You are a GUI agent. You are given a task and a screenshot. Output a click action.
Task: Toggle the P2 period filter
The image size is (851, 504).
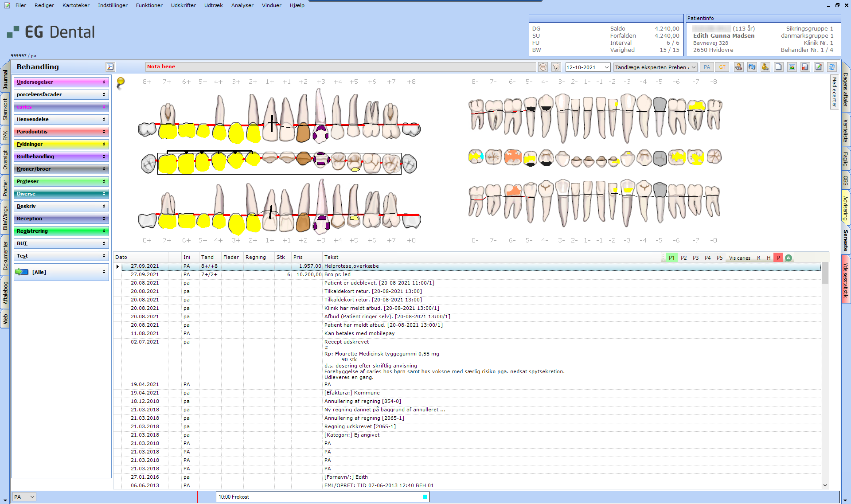[x=684, y=258]
